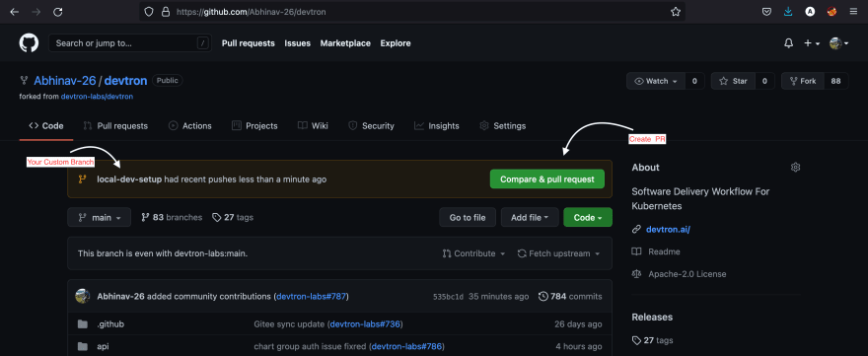Open the Insights tab
This screenshot has width=868, height=356.
click(x=437, y=125)
